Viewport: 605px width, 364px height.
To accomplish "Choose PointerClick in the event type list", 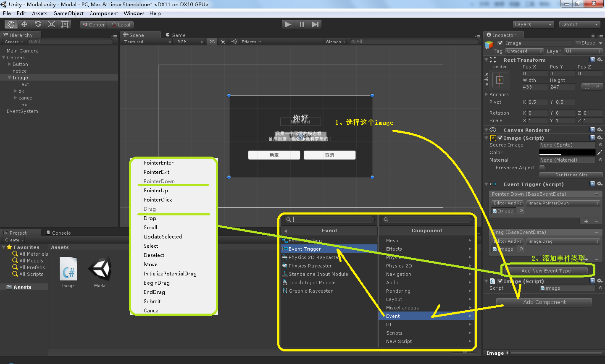I will coord(158,200).
